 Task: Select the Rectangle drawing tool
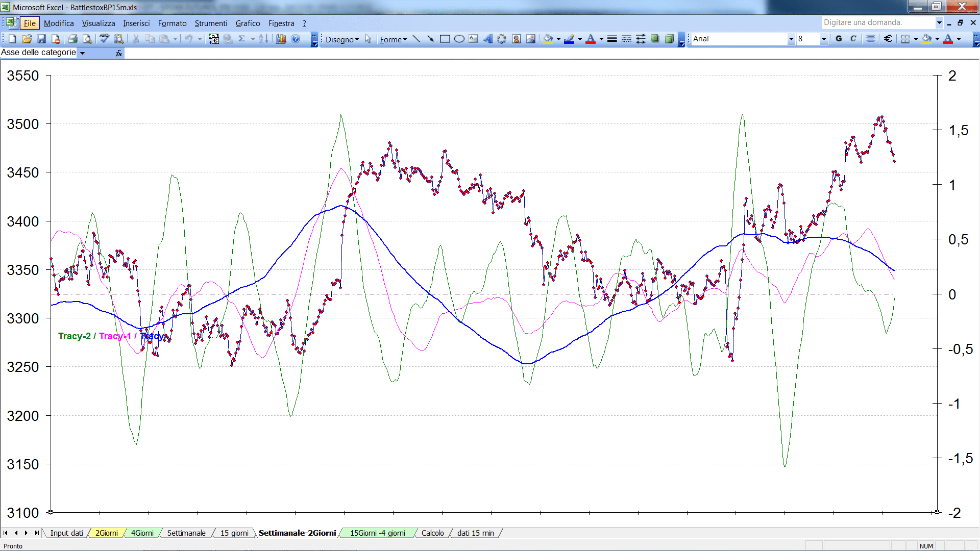tap(445, 39)
